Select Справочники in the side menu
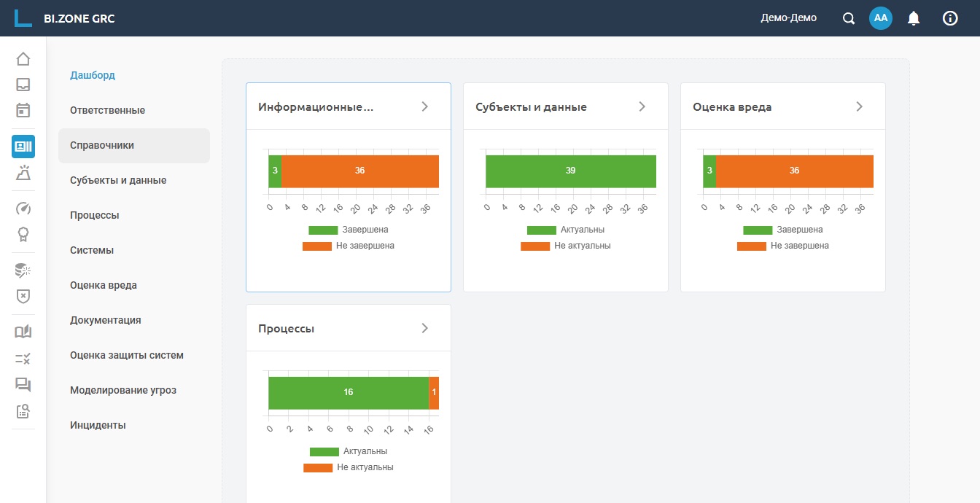This screenshot has height=503, width=980. coord(102,145)
